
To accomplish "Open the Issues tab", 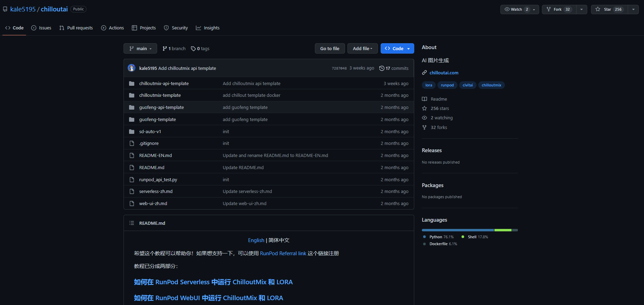I will tap(41, 28).
